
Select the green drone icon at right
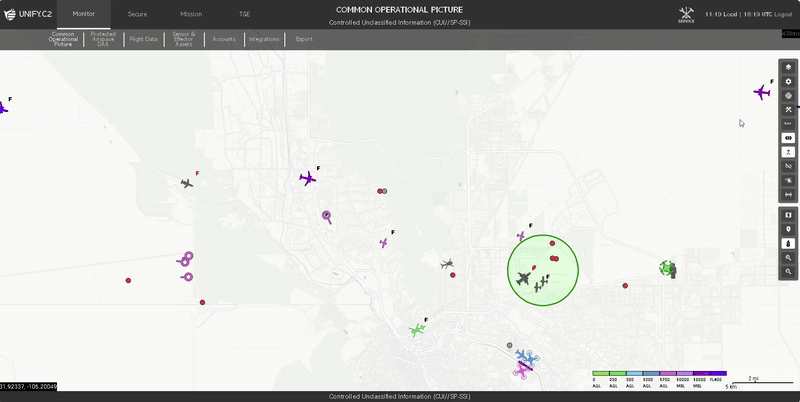(668, 268)
